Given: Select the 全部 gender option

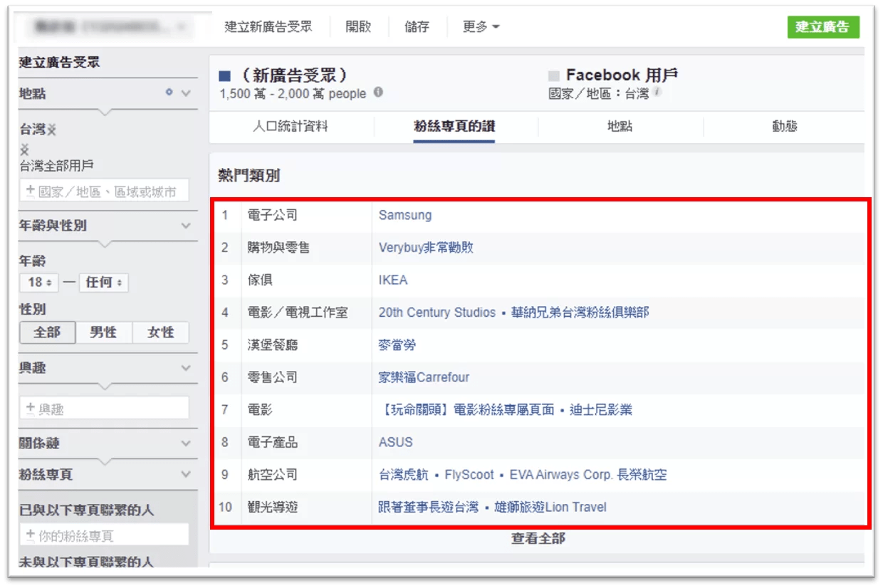Looking at the screenshot, I should coord(47,332).
